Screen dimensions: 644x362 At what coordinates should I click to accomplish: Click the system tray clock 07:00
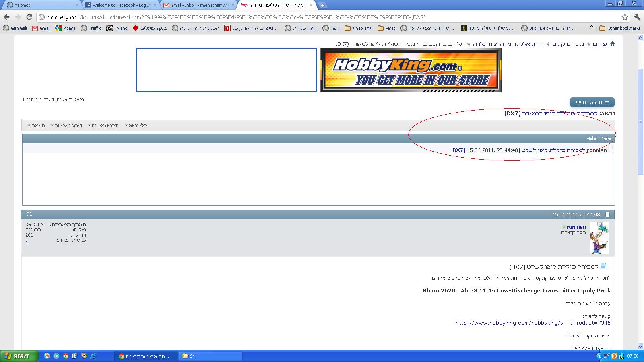[x=633, y=356]
